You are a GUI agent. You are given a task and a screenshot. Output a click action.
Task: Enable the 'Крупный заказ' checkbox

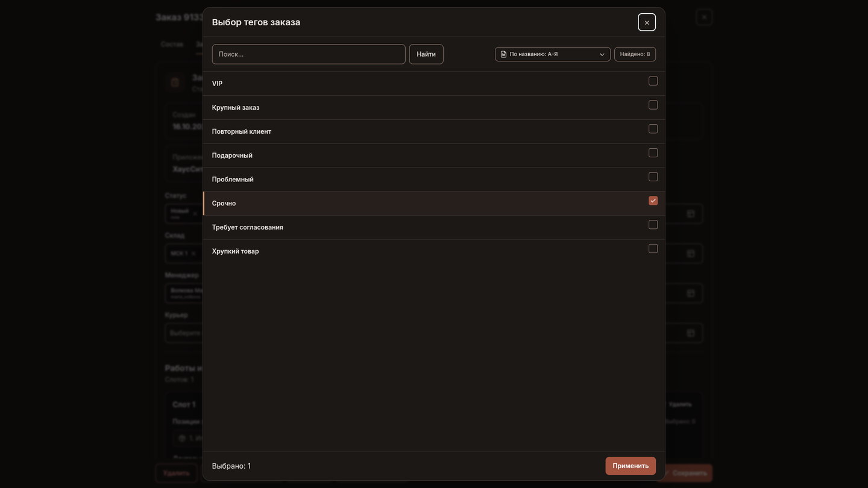click(653, 105)
